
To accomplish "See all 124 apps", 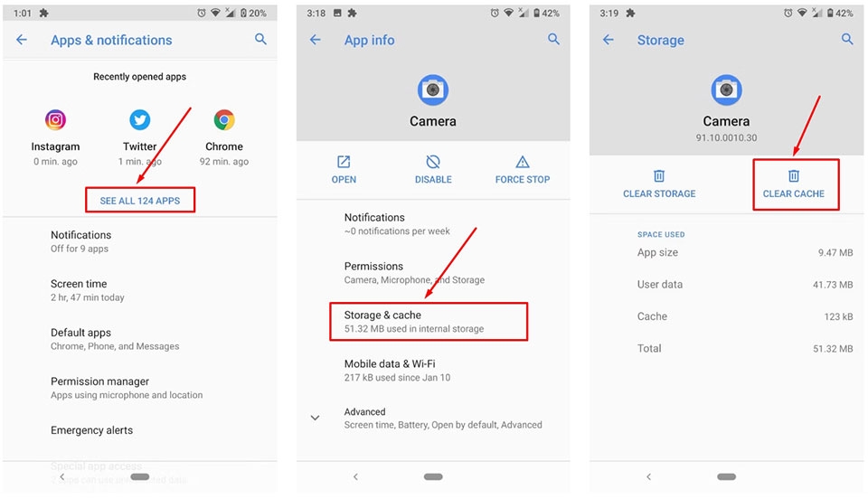I will 140,201.
